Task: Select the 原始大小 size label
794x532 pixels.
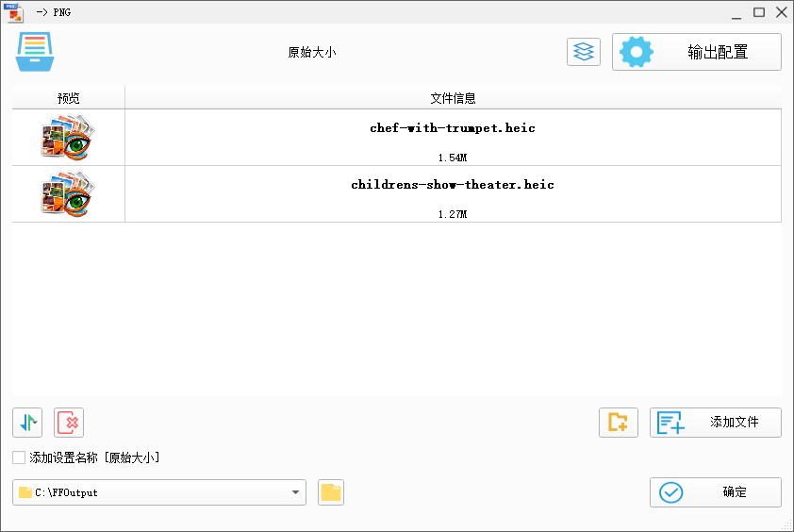Action: coord(311,52)
